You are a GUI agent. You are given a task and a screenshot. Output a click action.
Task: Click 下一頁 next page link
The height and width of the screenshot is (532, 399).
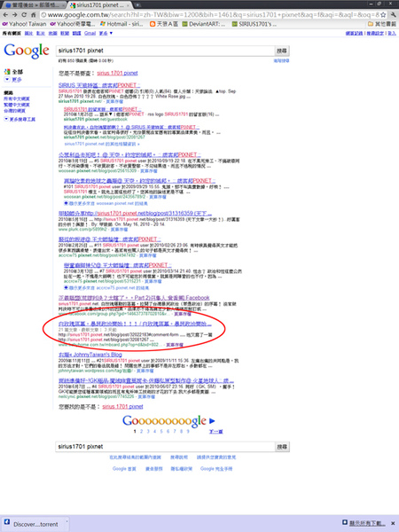click(216, 432)
